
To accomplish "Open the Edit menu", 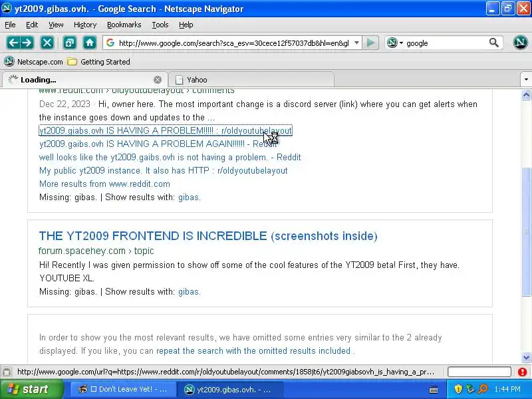I will [x=32, y=25].
